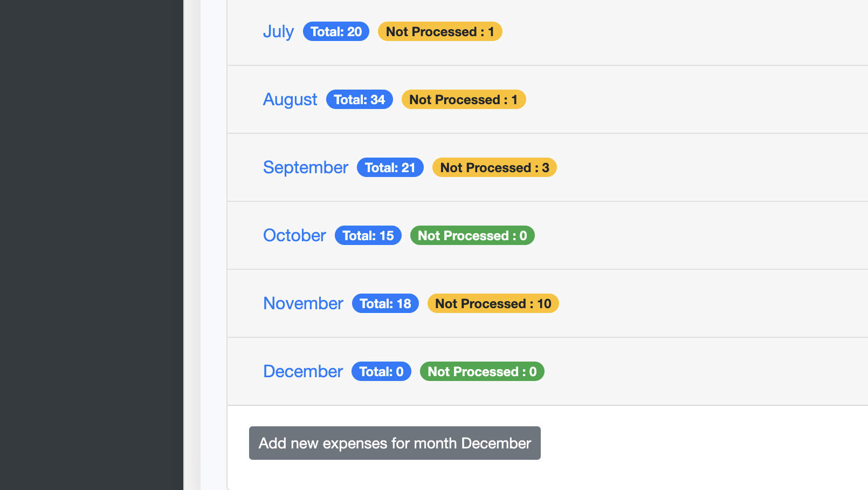This screenshot has width=868, height=490.
Task: Click August's Total: 34 badge
Action: coord(359,100)
